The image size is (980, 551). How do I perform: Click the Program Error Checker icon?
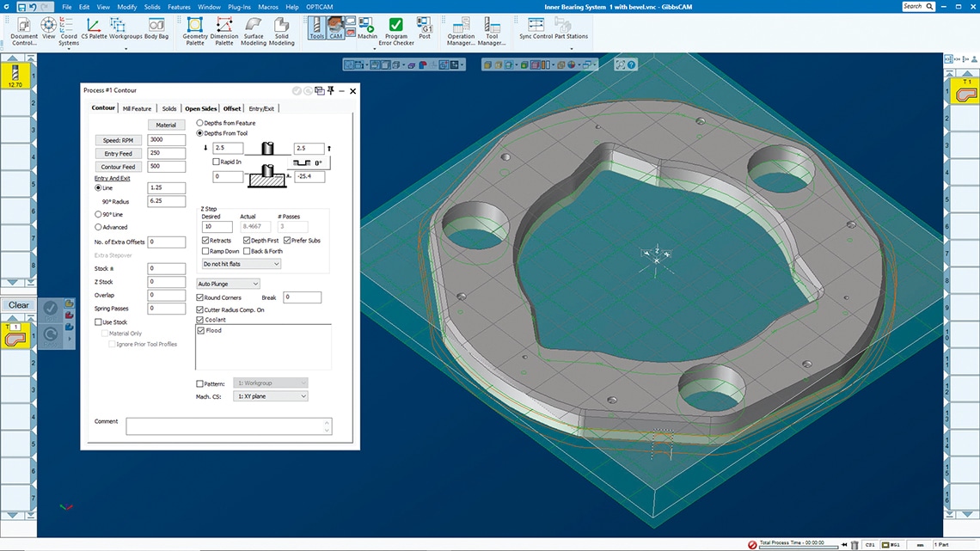click(x=396, y=26)
